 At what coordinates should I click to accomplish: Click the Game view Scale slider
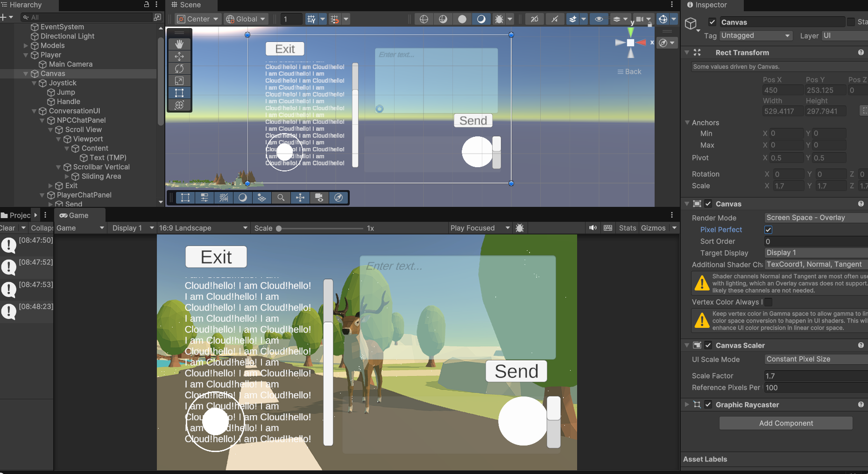(x=320, y=228)
